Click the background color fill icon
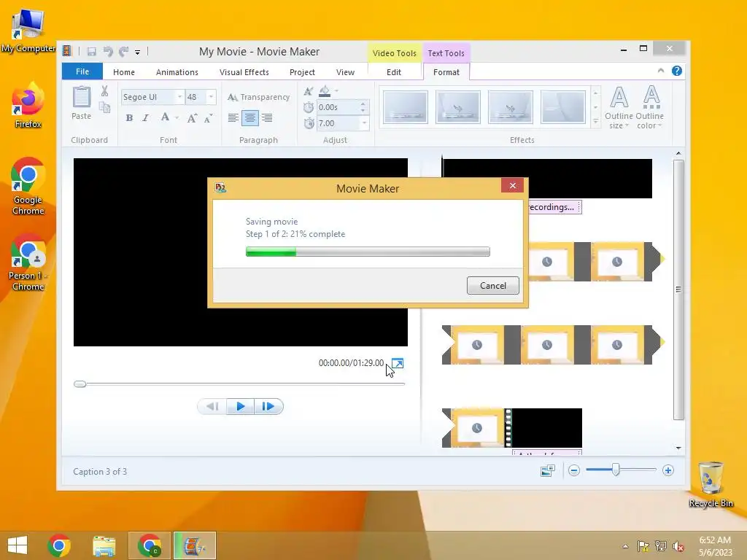Viewport: 747px width, 560px height. click(x=325, y=90)
